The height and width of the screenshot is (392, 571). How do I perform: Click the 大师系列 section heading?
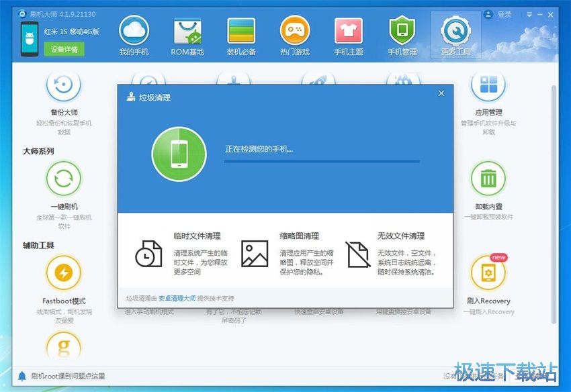(38, 151)
